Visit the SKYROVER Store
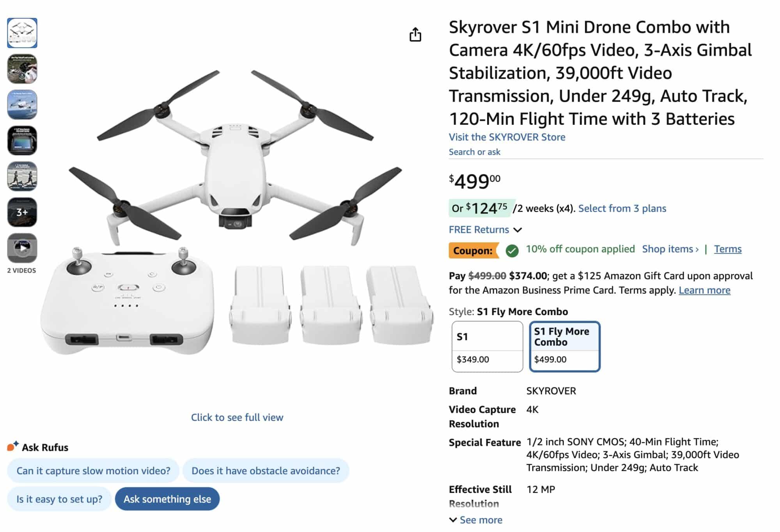The width and height of the screenshot is (780, 532). pos(507,137)
